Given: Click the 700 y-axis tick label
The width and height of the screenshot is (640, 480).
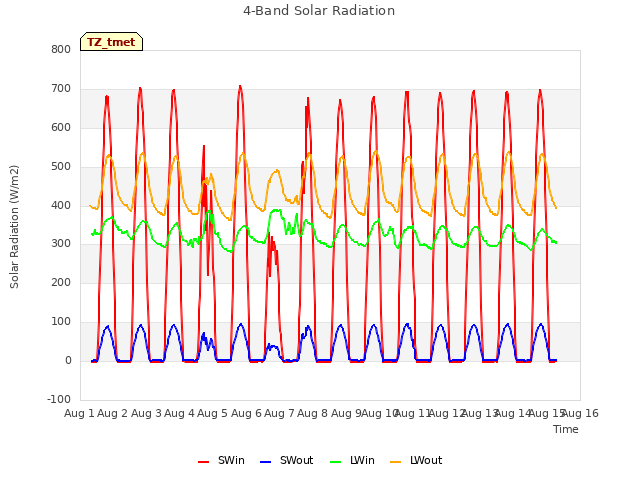Looking at the screenshot, I should tap(61, 88).
